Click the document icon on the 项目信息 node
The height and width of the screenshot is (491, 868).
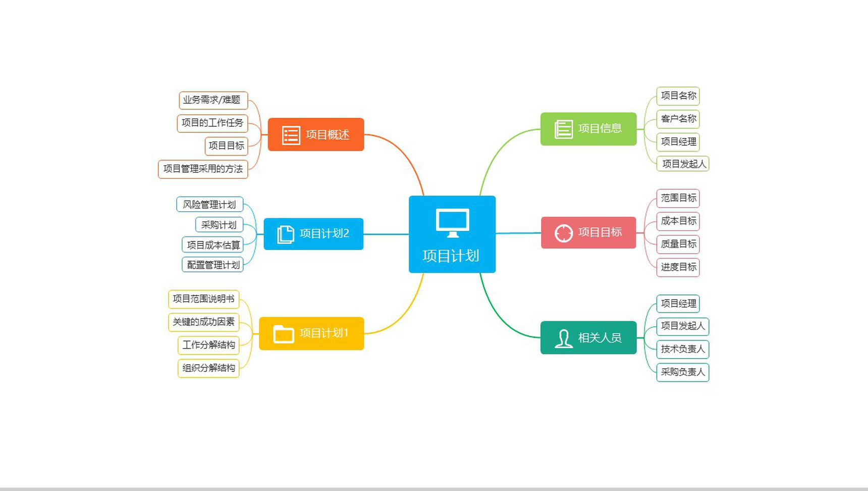pos(564,129)
